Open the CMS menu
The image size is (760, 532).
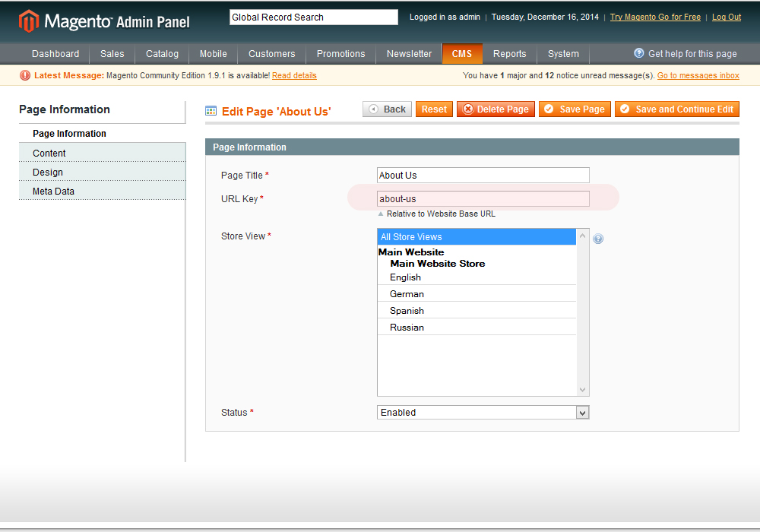pyautogui.click(x=462, y=54)
